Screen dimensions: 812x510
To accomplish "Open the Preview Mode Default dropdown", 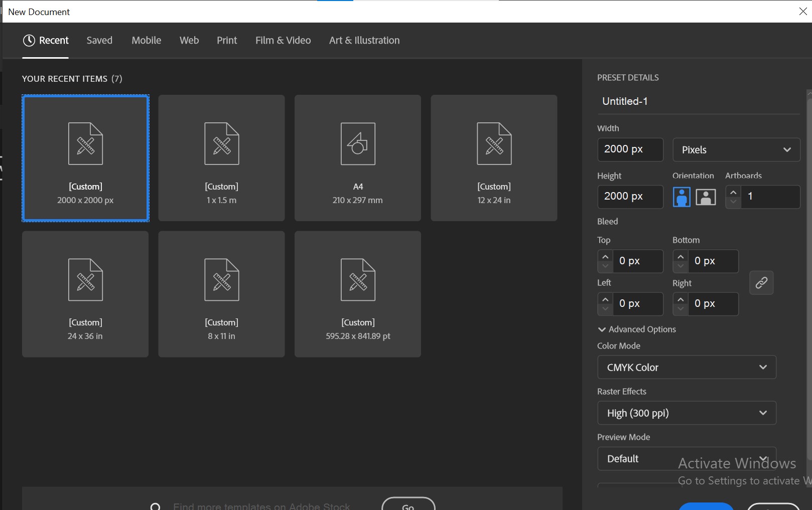I will pos(687,459).
